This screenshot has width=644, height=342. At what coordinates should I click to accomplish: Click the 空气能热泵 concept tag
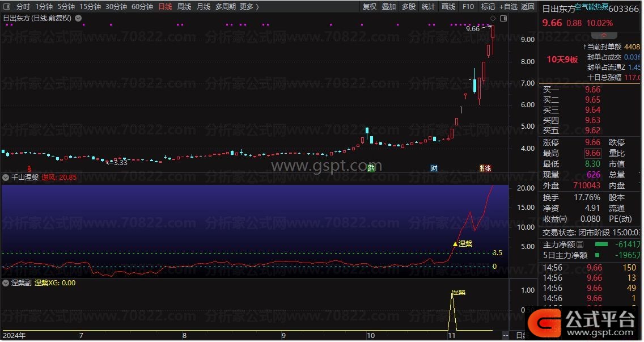(x=591, y=7)
